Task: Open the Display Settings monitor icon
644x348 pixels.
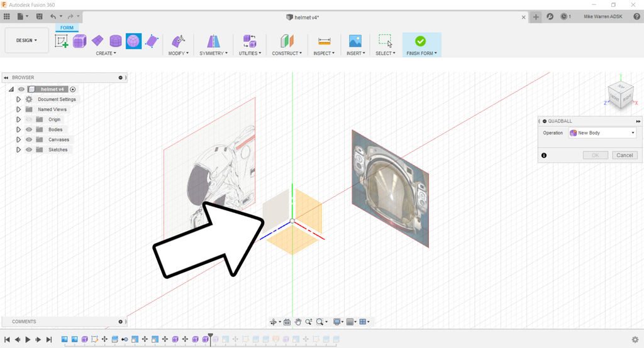Action: 338,322
